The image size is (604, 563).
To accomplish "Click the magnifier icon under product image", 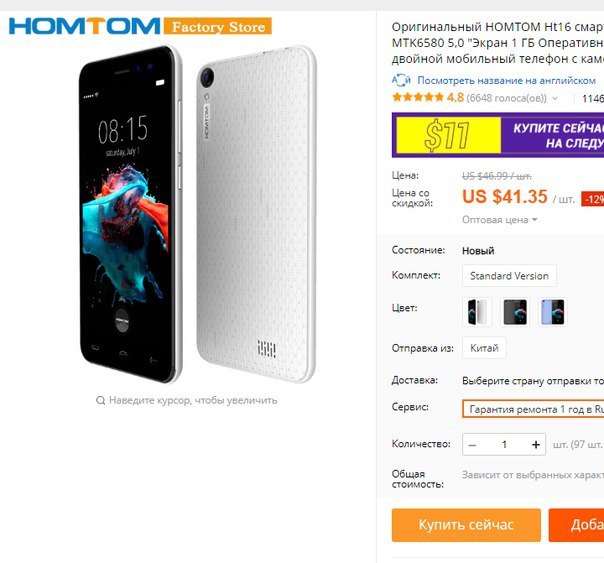I will coord(101,400).
